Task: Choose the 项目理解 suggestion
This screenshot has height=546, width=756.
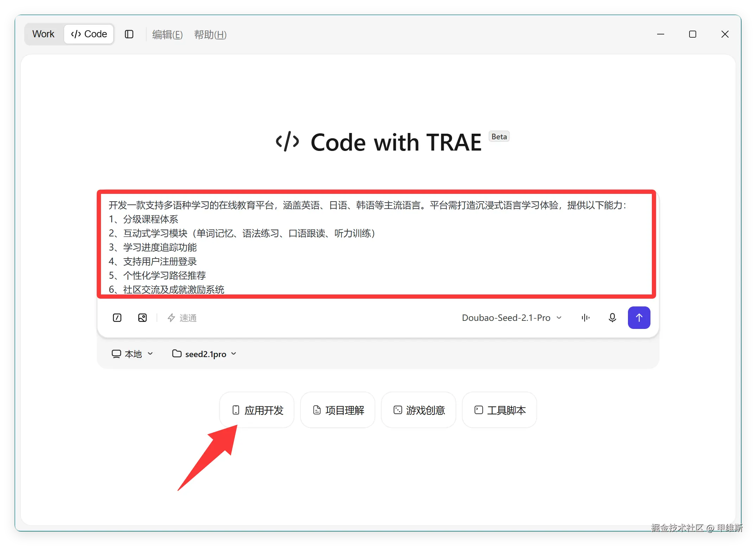Action: point(338,410)
